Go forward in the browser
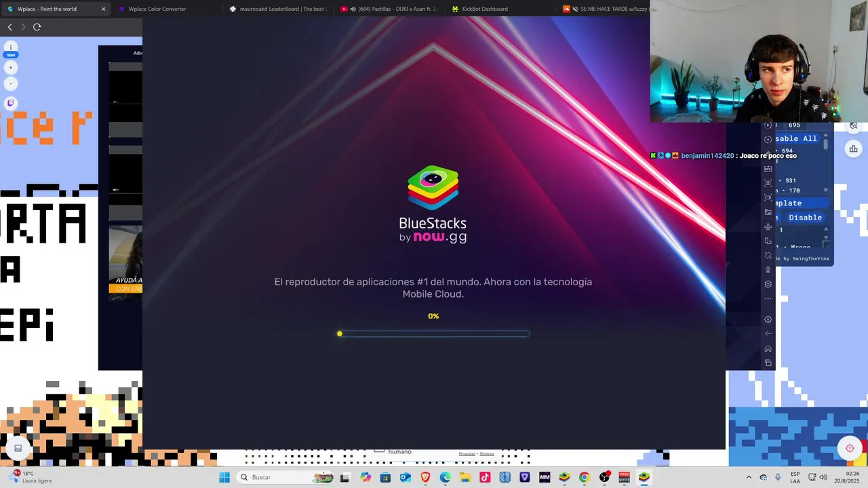 click(23, 27)
